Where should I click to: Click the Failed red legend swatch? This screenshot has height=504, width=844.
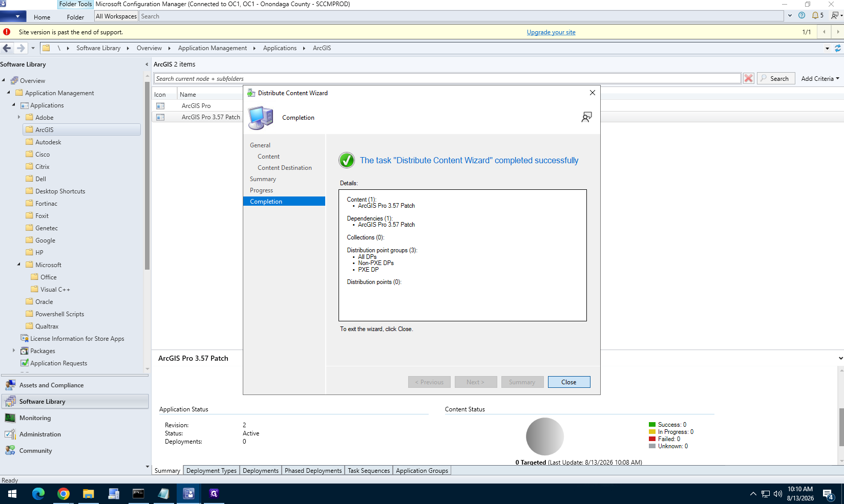coord(652,439)
